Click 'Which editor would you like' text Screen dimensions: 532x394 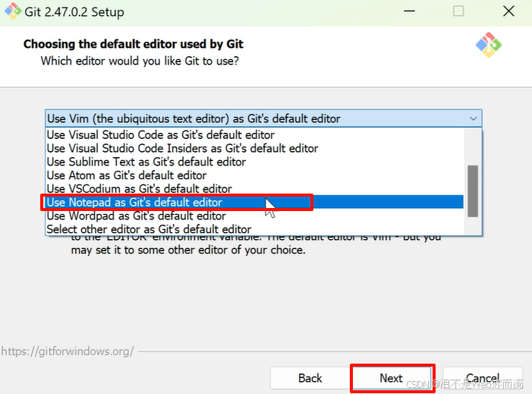140,61
